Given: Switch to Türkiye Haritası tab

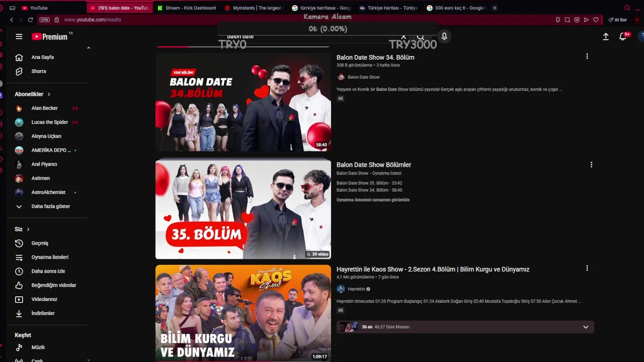Looking at the screenshot, I should (x=389, y=8).
